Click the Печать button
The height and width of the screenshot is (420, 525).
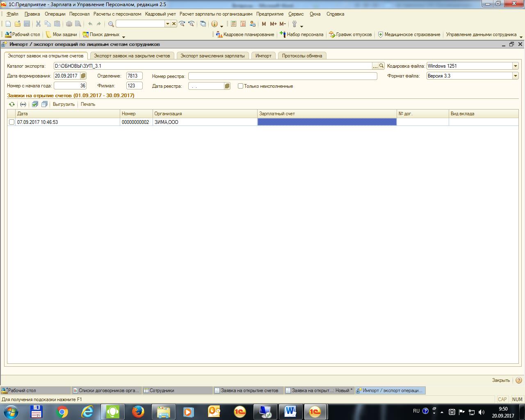click(x=88, y=104)
